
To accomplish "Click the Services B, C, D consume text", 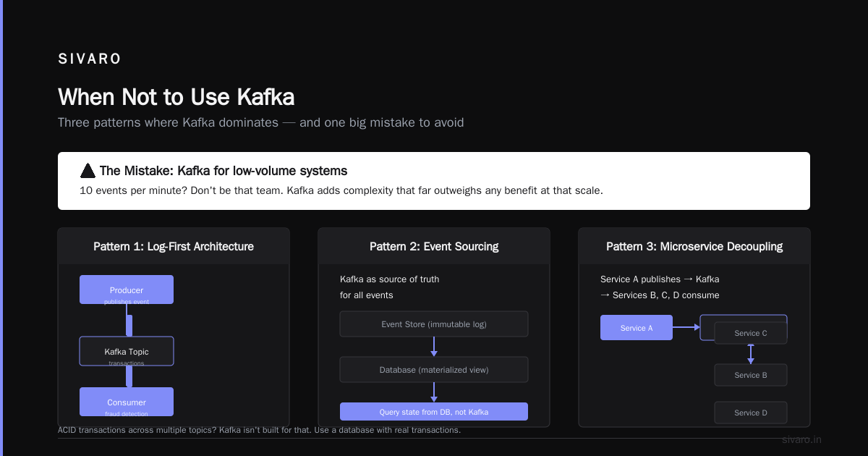I will coord(660,295).
